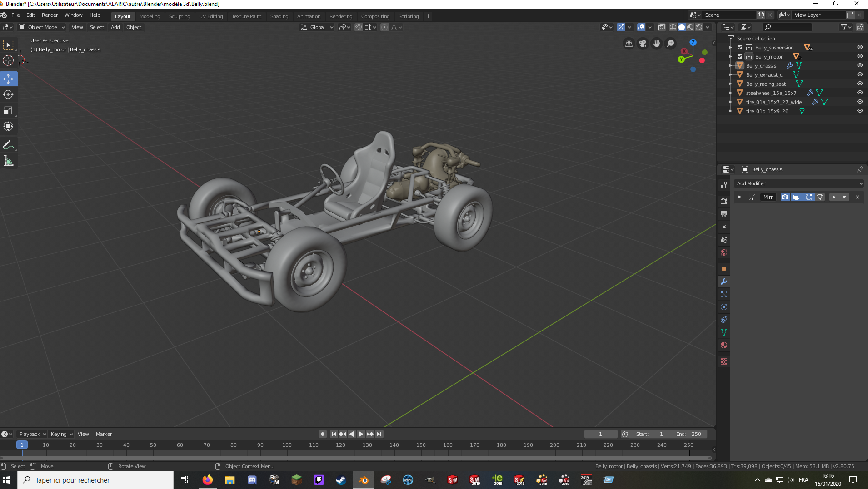Remove the Mirror modifier with X

point(858,197)
